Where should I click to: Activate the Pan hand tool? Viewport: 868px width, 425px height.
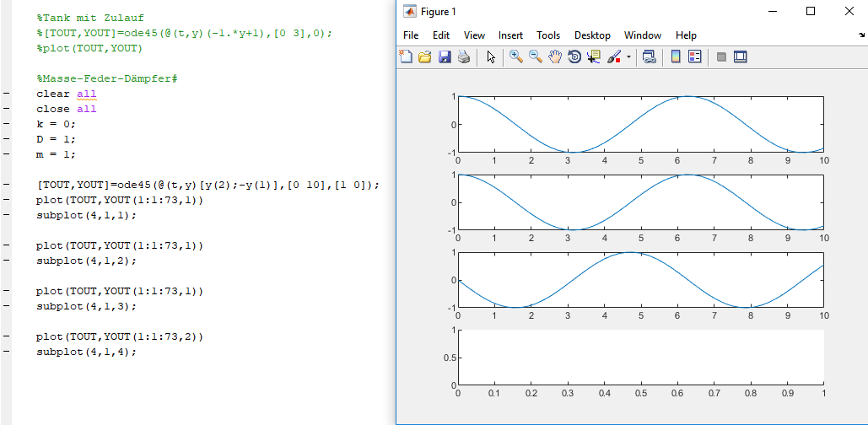(554, 57)
